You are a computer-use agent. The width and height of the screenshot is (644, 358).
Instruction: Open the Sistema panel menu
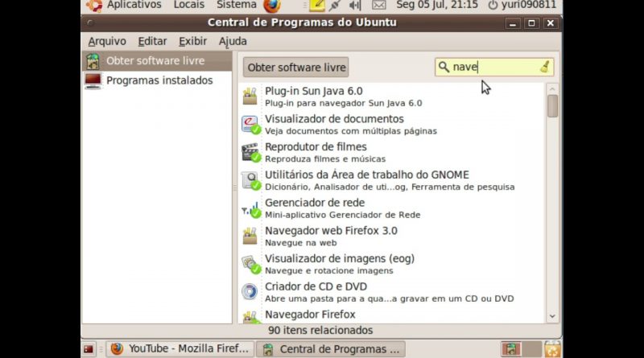pyautogui.click(x=237, y=5)
